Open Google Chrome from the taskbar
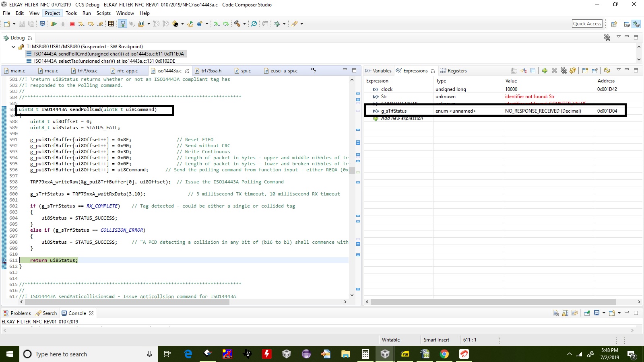 click(444, 354)
